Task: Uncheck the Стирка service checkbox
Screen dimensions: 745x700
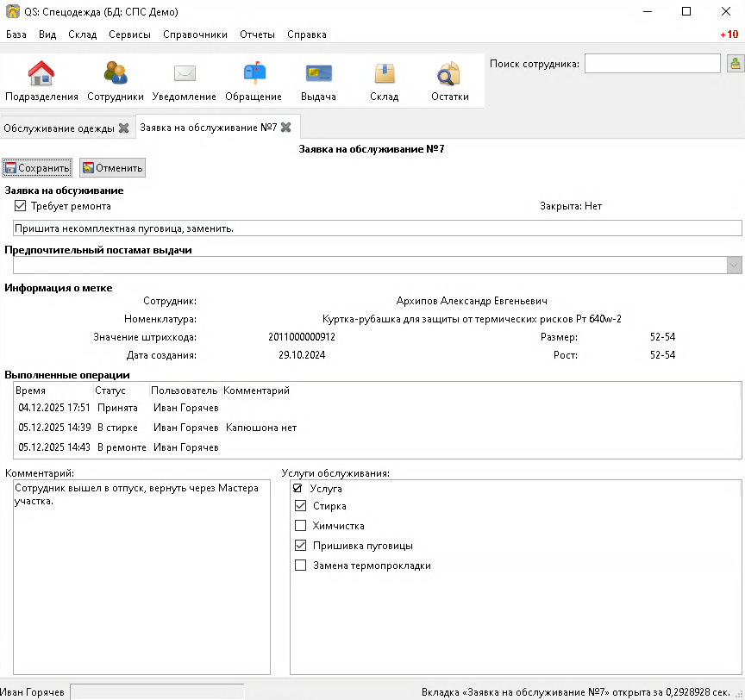Action: tap(301, 506)
